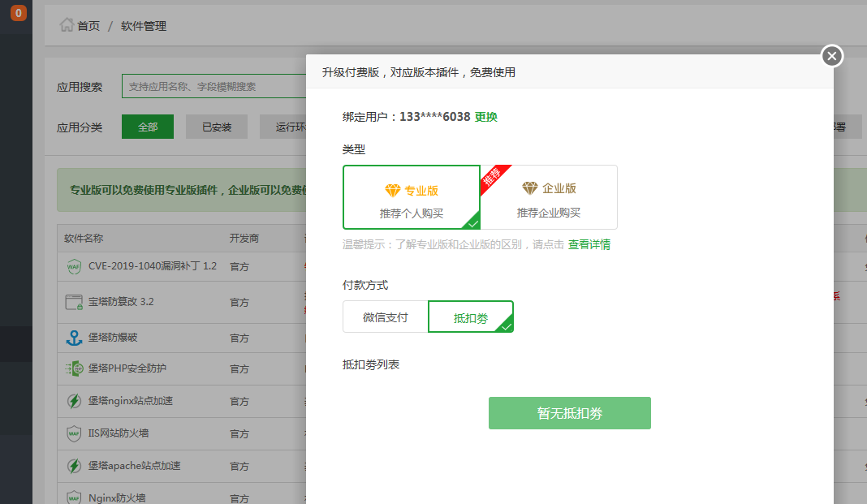
Task: Click the 推荐 ribbon on 企业版 card
Action: point(494,178)
